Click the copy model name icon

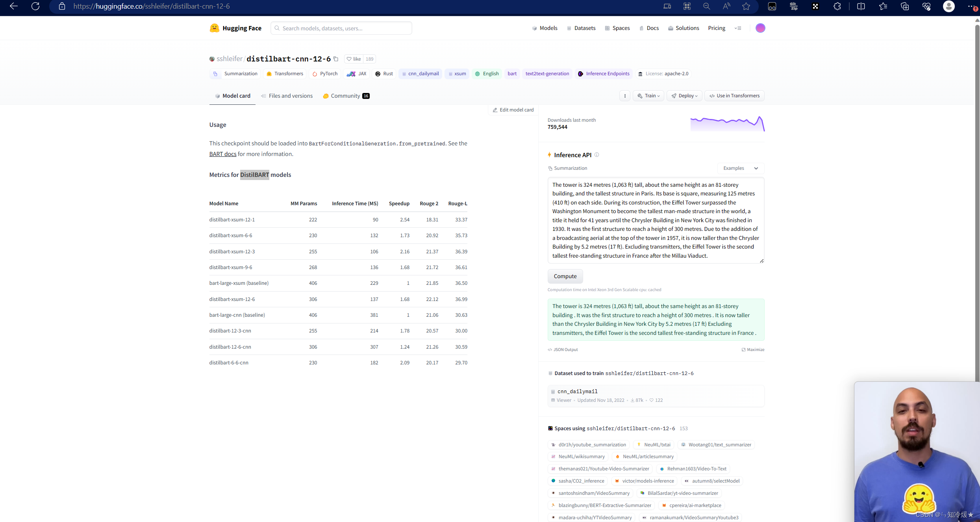point(336,59)
